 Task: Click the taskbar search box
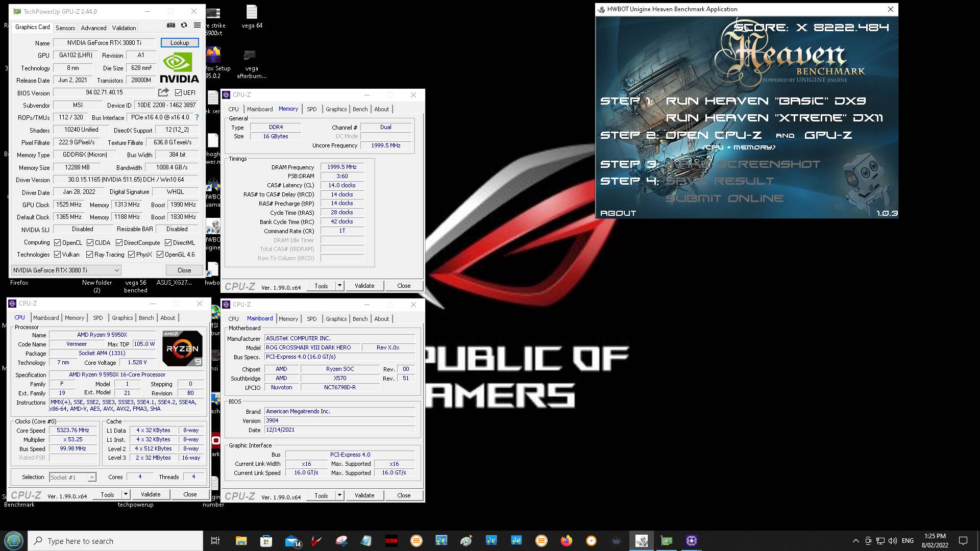115,541
